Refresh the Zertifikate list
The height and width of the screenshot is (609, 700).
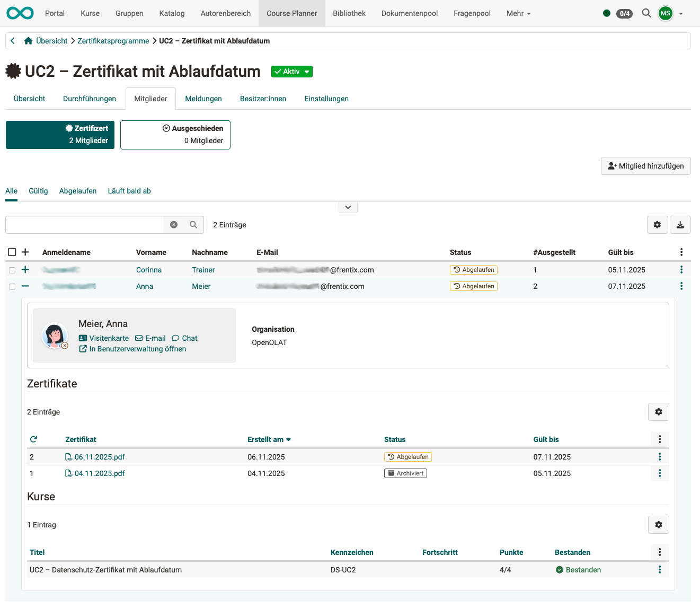(33, 439)
